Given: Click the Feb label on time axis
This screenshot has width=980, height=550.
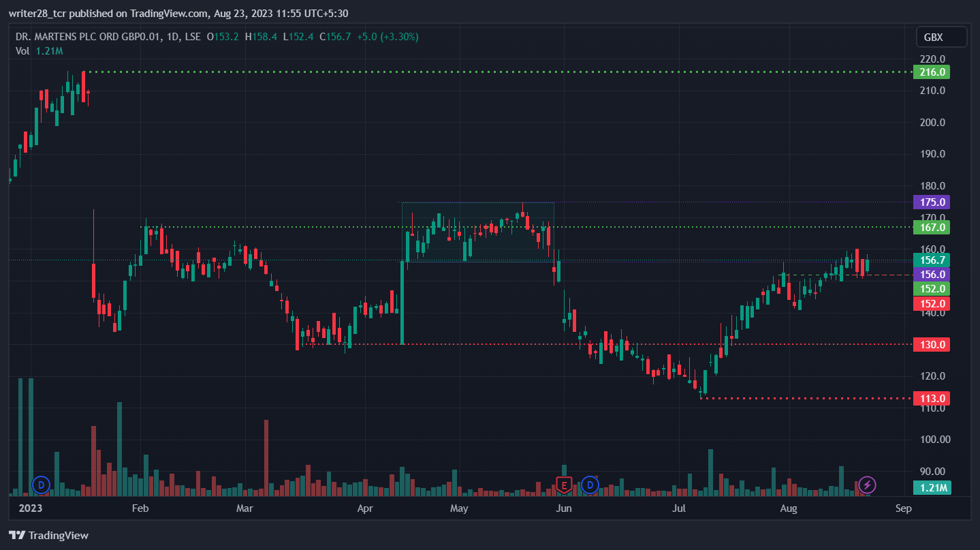Looking at the screenshot, I should click(140, 508).
